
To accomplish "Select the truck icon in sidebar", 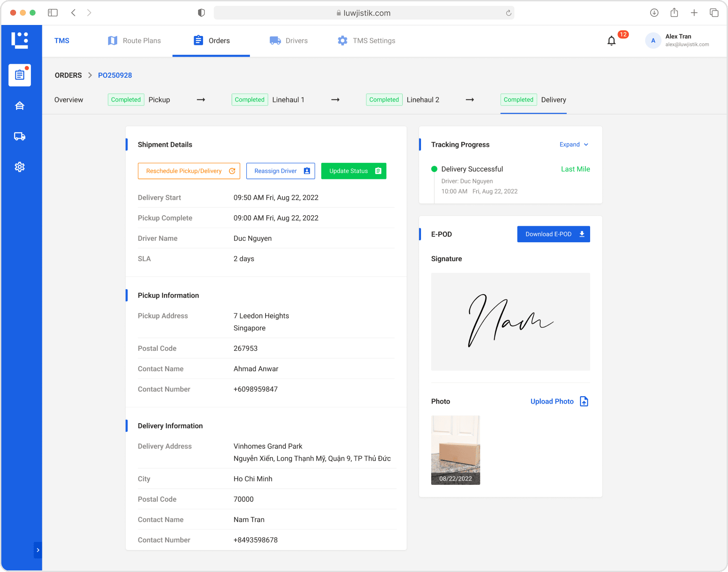I will 20,136.
